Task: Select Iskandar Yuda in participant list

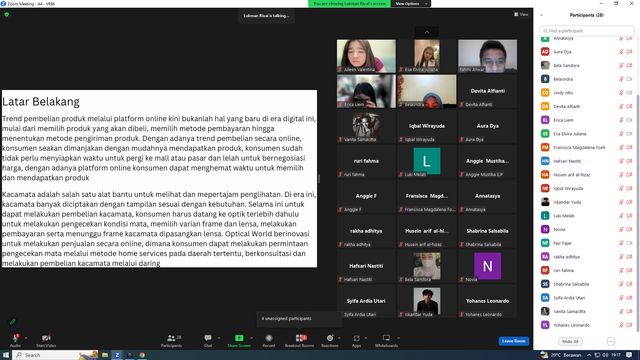Action: click(x=586, y=202)
